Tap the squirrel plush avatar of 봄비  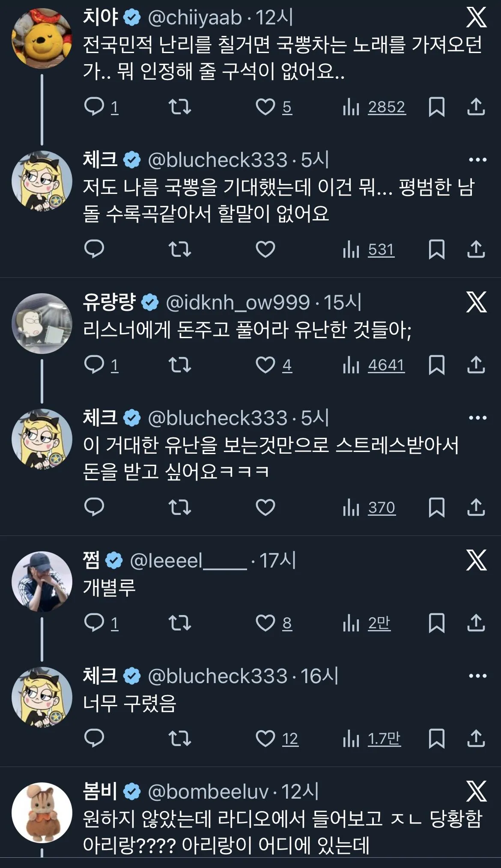[42, 813]
